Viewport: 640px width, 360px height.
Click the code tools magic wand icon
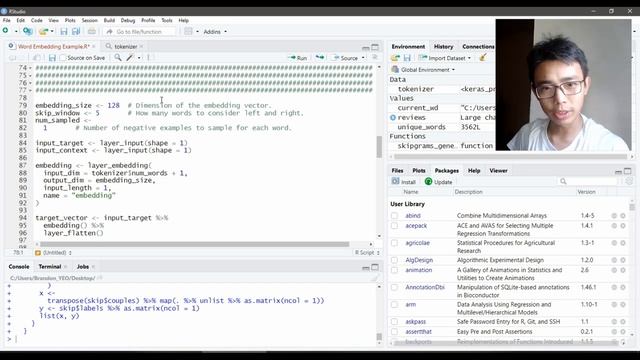[x=130, y=58]
